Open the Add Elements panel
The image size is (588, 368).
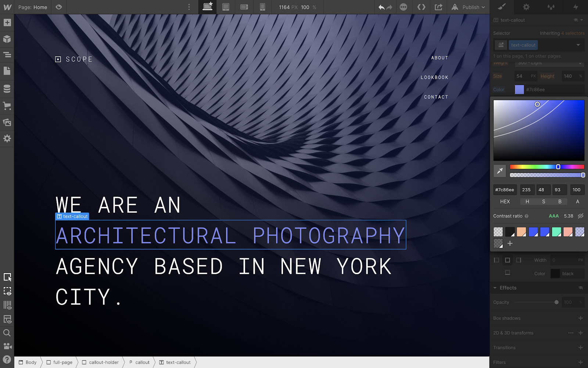pos(7,22)
